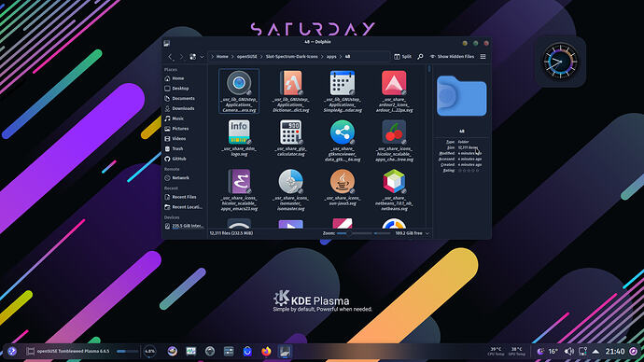The width and height of the screenshot is (644, 362).
Task: Expand hidden system tray icons arrow
Action: pyautogui.click(x=595, y=352)
